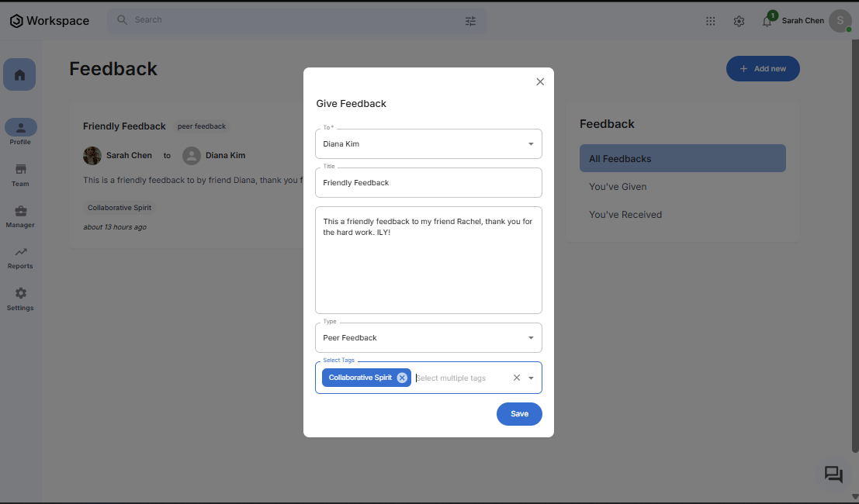Open Settings from the left sidebar

[x=20, y=294]
